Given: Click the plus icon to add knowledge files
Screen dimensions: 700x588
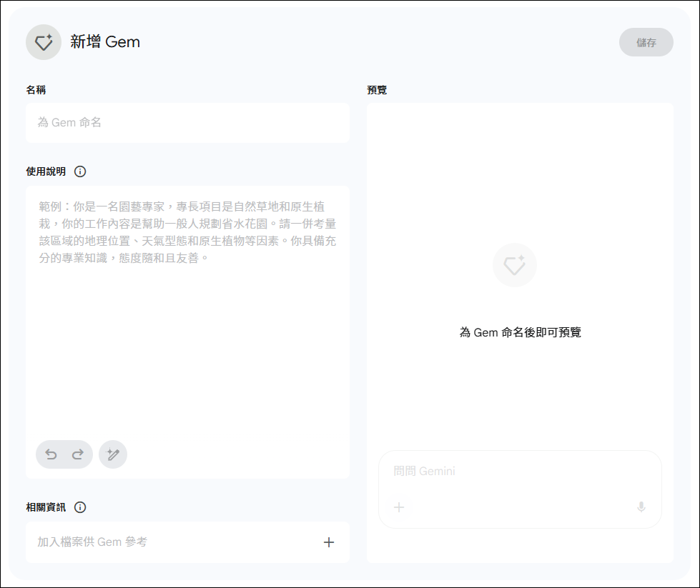Looking at the screenshot, I should pyautogui.click(x=329, y=542).
